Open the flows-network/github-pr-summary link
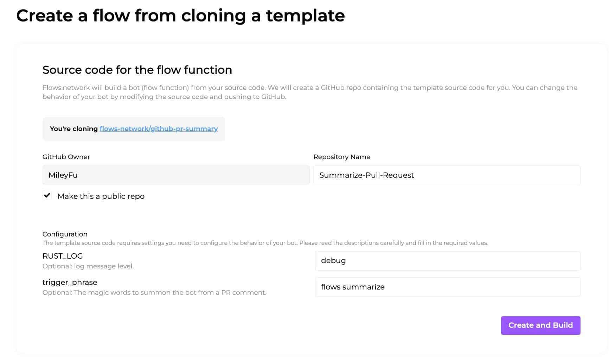This screenshot has height=364, width=609. [x=159, y=129]
